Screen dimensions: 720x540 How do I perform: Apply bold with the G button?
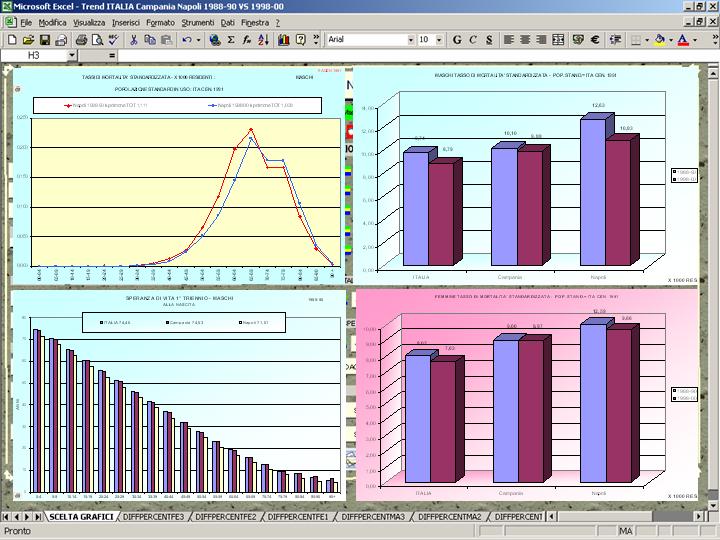pyautogui.click(x=457, y=40)
